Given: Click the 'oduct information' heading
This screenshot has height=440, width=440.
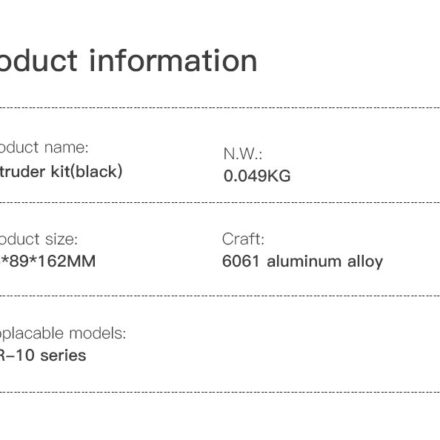Looking at the screenshot, I should pos(128,61).
